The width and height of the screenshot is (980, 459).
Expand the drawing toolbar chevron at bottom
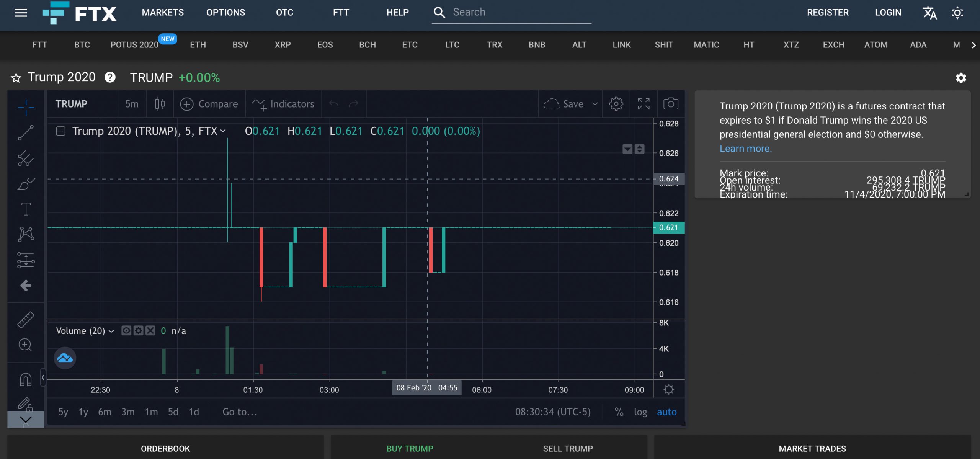(26, 420)
